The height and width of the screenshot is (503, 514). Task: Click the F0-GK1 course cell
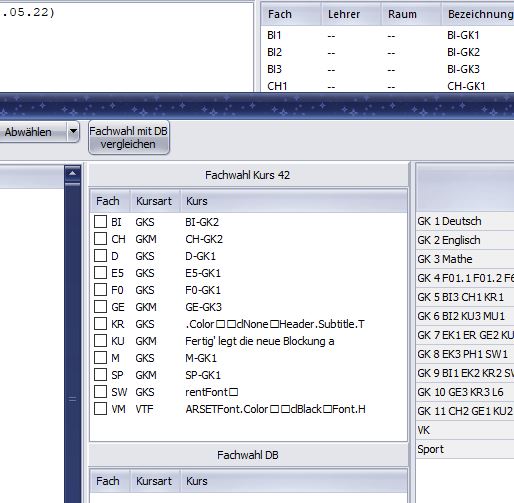pyautogui.click(x=203, y=290)
